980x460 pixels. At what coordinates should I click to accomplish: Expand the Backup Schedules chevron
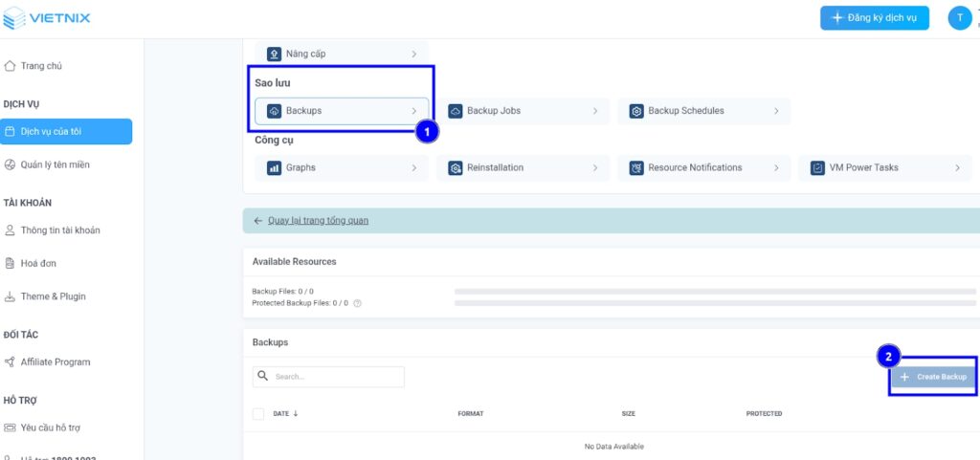776,111
